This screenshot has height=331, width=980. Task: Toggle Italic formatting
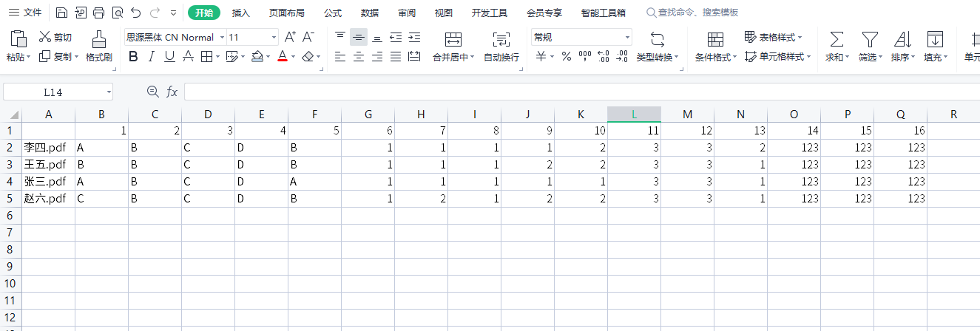pyautogui.click(x=152, y=56)
